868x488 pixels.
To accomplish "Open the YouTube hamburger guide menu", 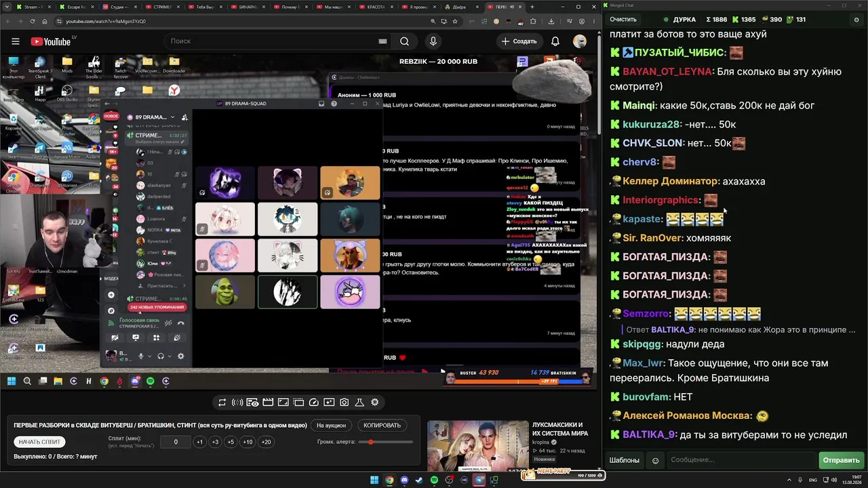I will pyautogui.click(x=15, y=41).
